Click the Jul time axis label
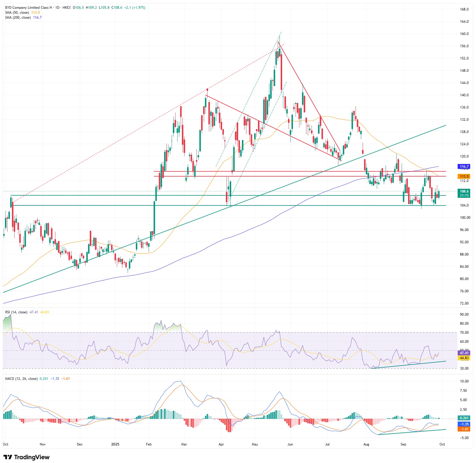The image size is (476, 463). tap(327, 445)
